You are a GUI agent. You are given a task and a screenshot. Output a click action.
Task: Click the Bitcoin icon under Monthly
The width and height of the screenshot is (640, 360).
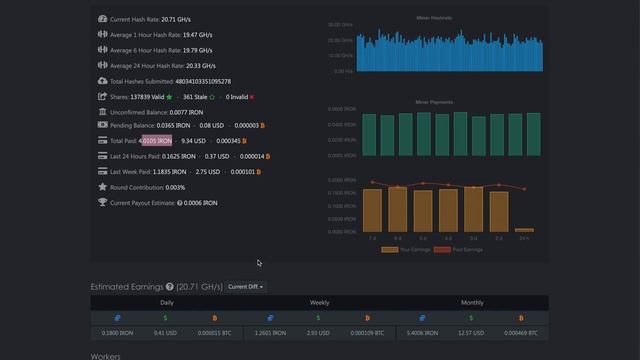click(521, 318)
